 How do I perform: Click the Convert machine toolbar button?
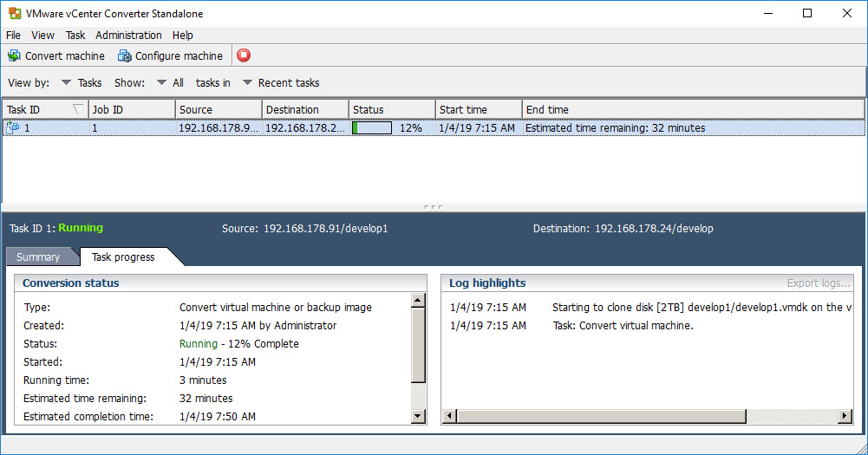pyautogui.click(x=55, y=56)
